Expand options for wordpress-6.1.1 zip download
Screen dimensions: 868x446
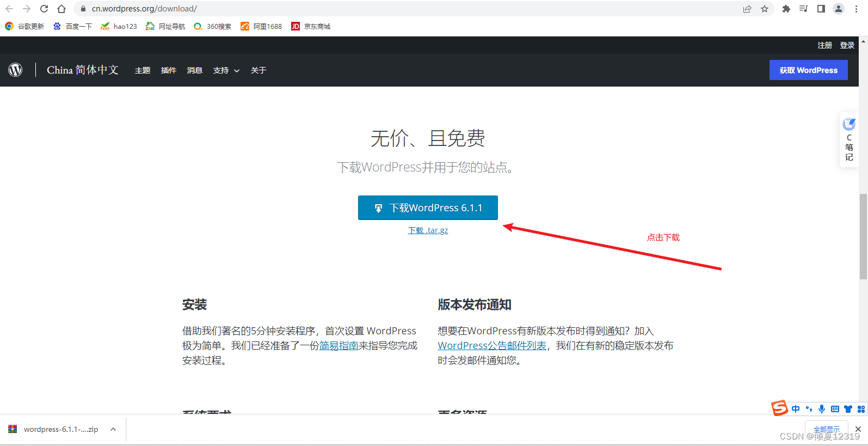pyautogui.click(x=113, y=429)
